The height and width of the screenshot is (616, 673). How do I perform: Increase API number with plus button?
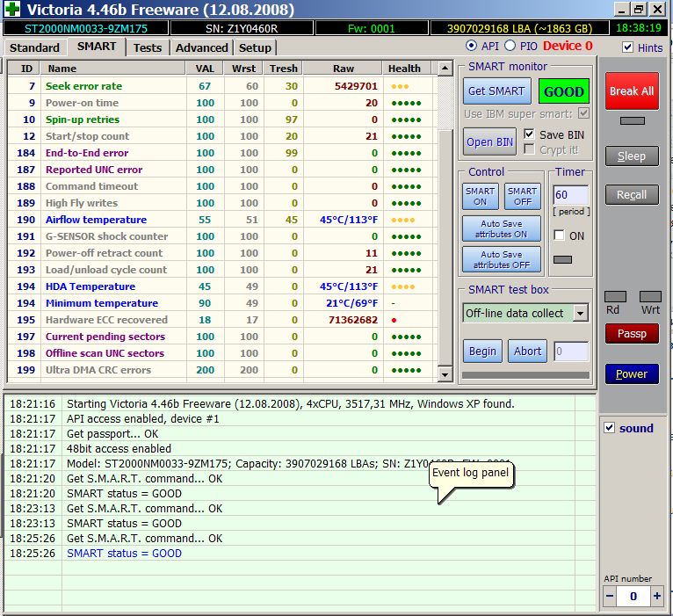point(657,596)
